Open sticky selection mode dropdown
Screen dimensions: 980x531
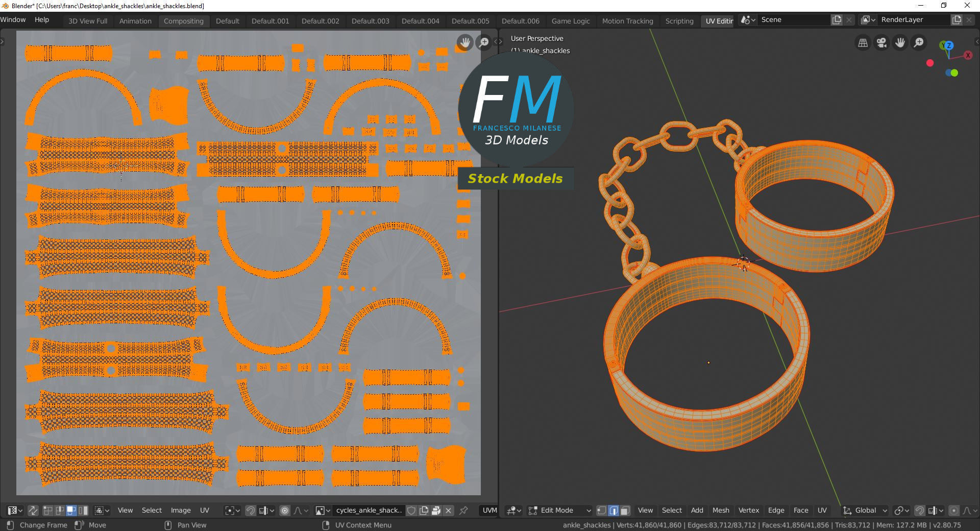point(102,510)
